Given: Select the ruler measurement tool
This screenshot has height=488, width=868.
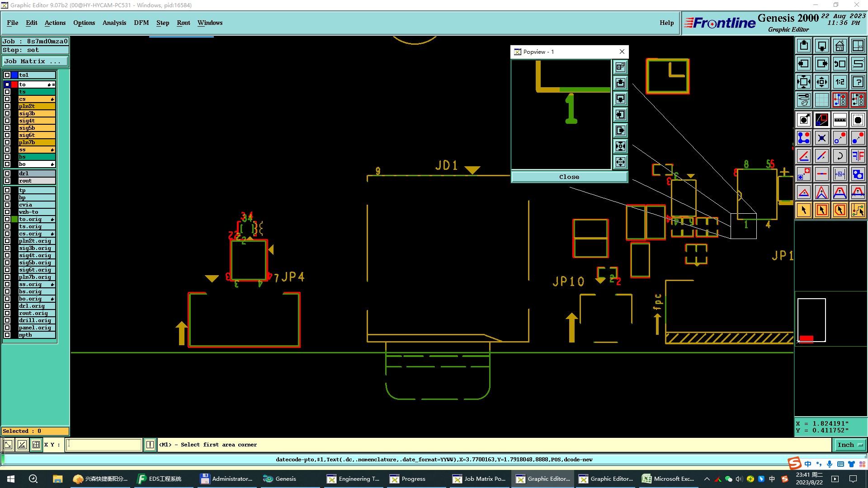Looking at the screenshot, I should (x=840, y=120).
